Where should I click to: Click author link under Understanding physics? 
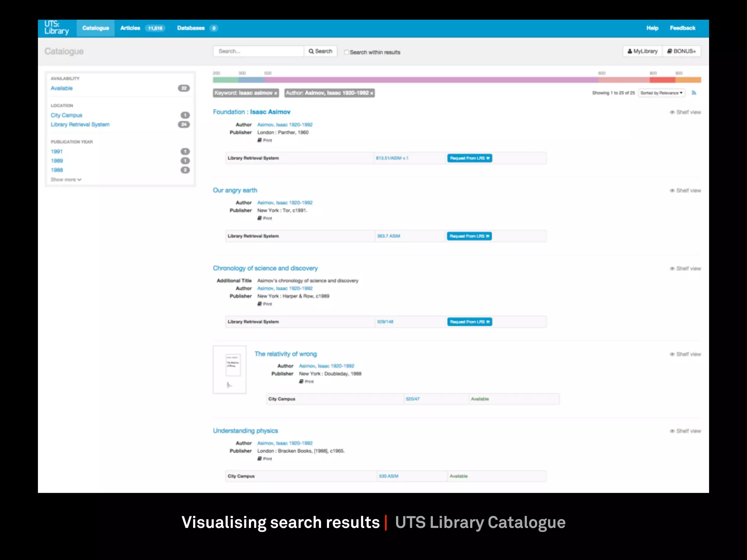coord(285,443)
